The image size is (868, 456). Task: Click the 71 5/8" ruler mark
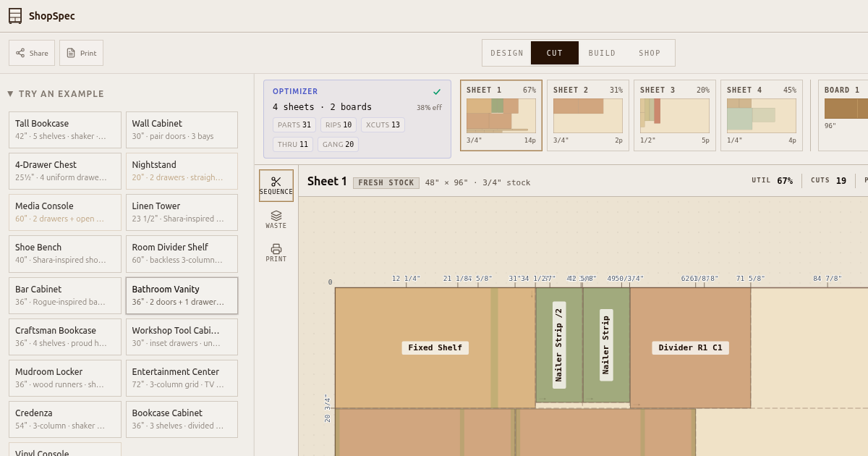pos(751,279)
